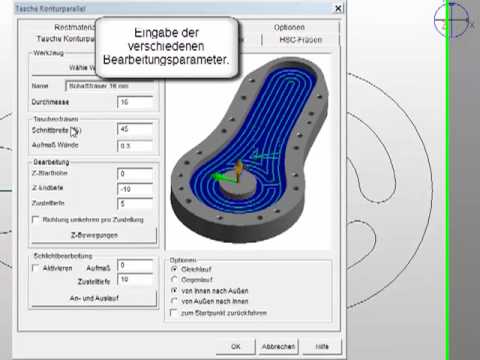Choose von Innen nach Außen option
Viewport: 480px width, 360px height.
[174, 291]
